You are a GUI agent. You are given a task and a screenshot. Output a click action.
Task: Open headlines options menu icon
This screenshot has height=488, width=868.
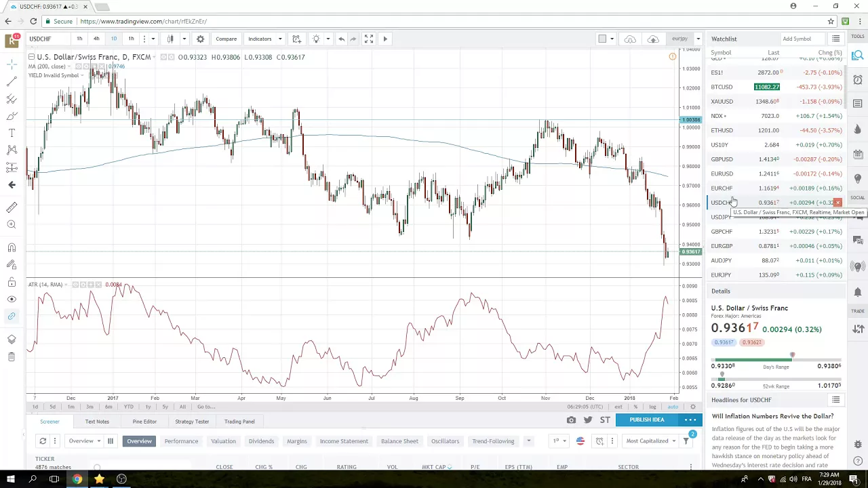point(835,400)
